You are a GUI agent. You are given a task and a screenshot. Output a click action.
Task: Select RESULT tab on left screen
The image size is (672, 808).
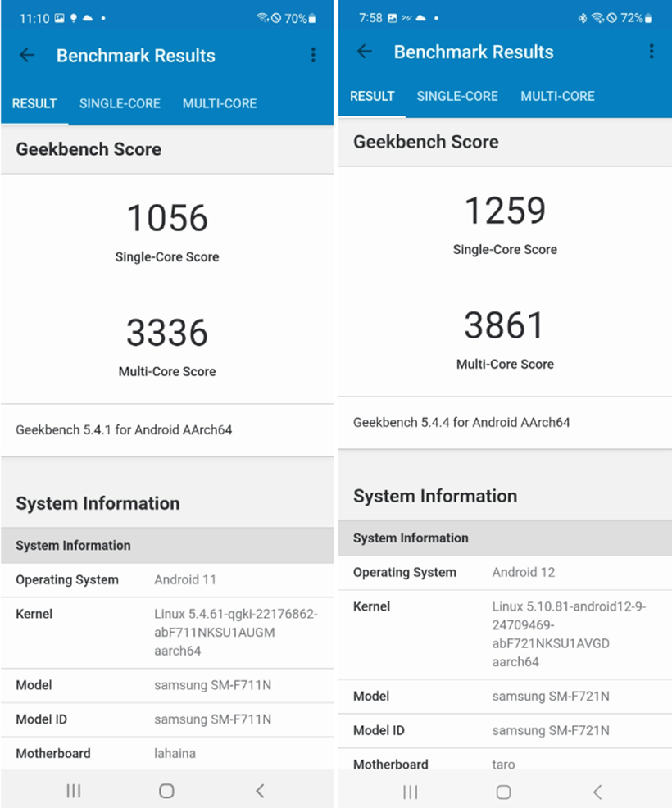pyautogui.click(x=34, y=103)
